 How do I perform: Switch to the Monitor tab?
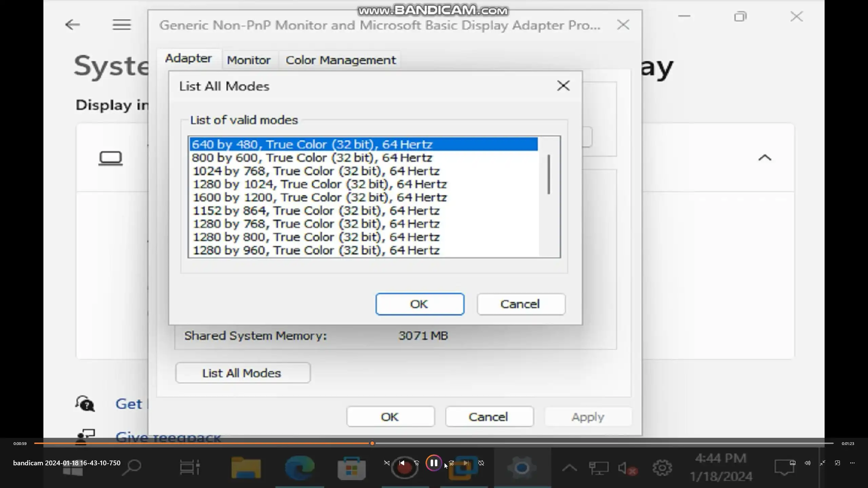click(x=249, y=60)
